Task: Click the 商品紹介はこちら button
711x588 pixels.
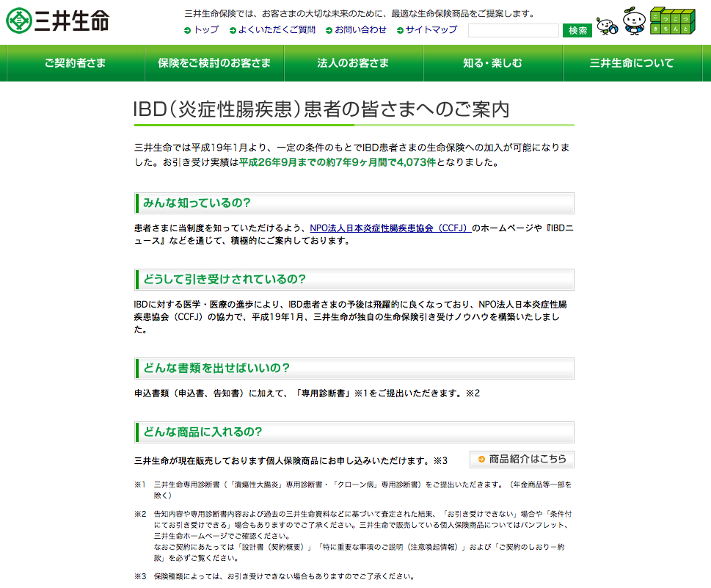Action: [x=522, y=459]
